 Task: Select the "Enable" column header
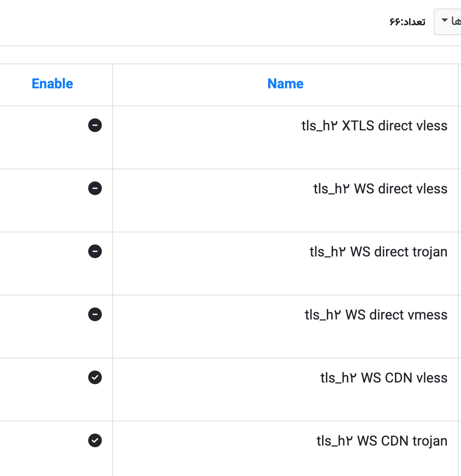tap(52, 84)
